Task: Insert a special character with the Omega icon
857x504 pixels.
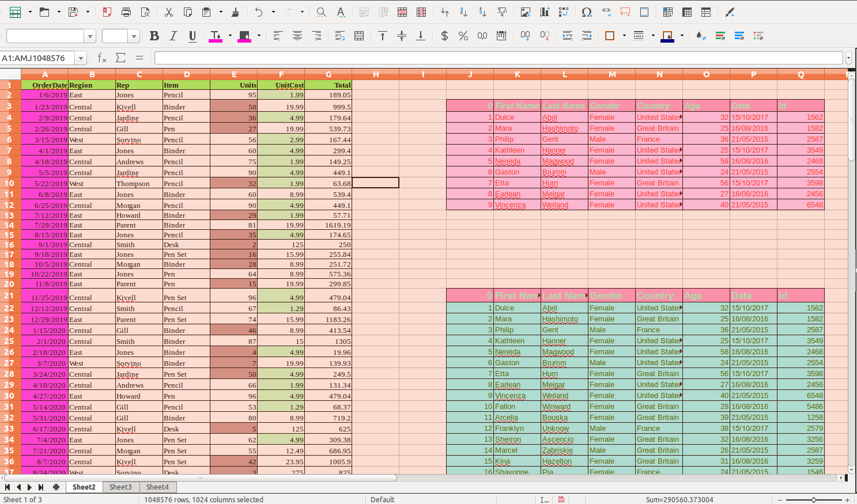Action: [x=587, y=12]
